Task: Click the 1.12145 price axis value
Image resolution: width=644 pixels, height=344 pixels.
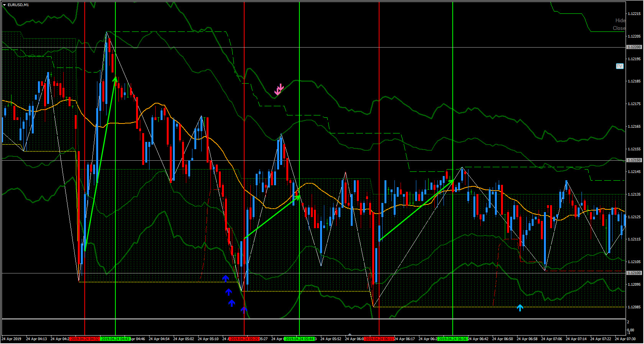Action: tap(634, 172)
